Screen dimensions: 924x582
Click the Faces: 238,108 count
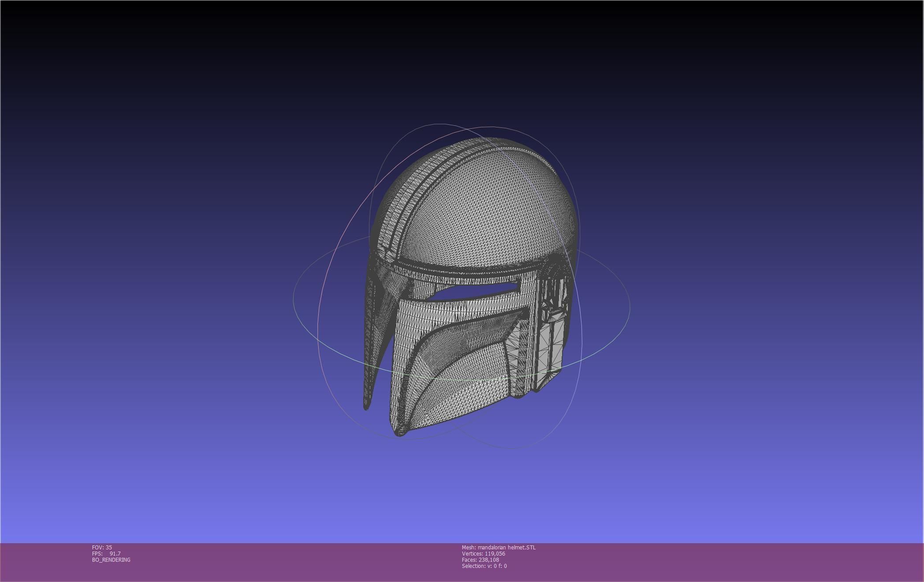pyautogui.click(x=480, y=560)
